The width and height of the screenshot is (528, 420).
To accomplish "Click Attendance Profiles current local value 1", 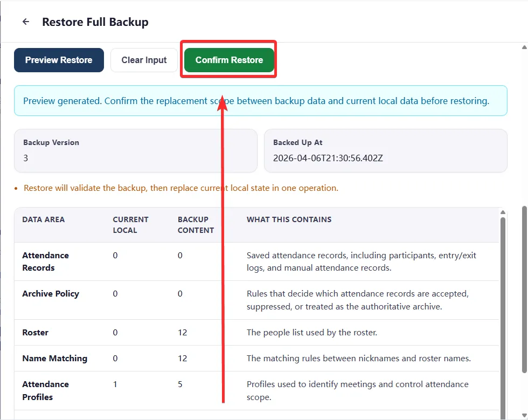I will pos(115,384).
